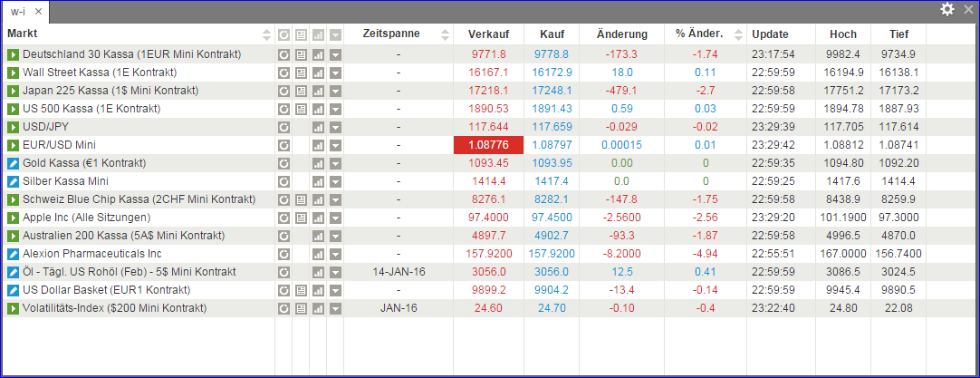Click the blue pencil icon beside Gold Kassa
This screenshot has height=378, width=980.
(x=13, y=163)
